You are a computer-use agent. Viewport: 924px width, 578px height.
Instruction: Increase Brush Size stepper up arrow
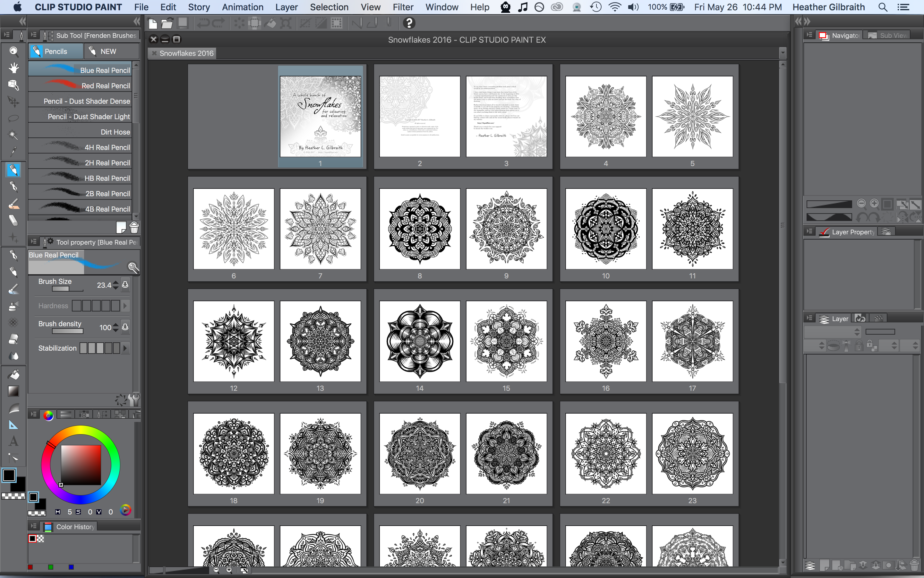tap(116, 283)
